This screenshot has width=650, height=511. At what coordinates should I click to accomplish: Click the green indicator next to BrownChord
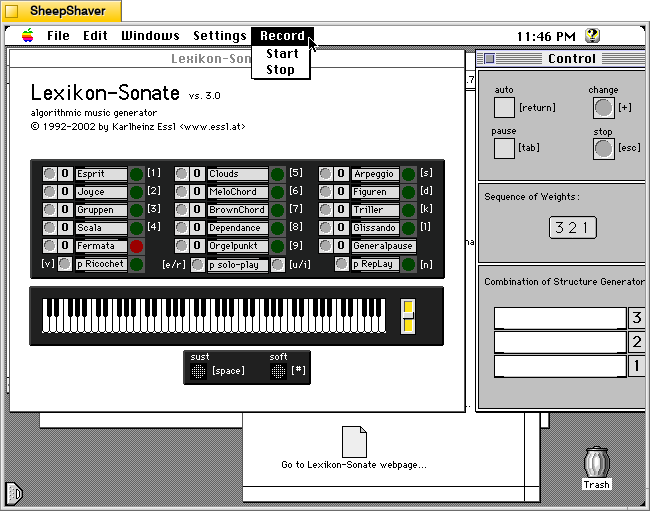click(277, 210)
